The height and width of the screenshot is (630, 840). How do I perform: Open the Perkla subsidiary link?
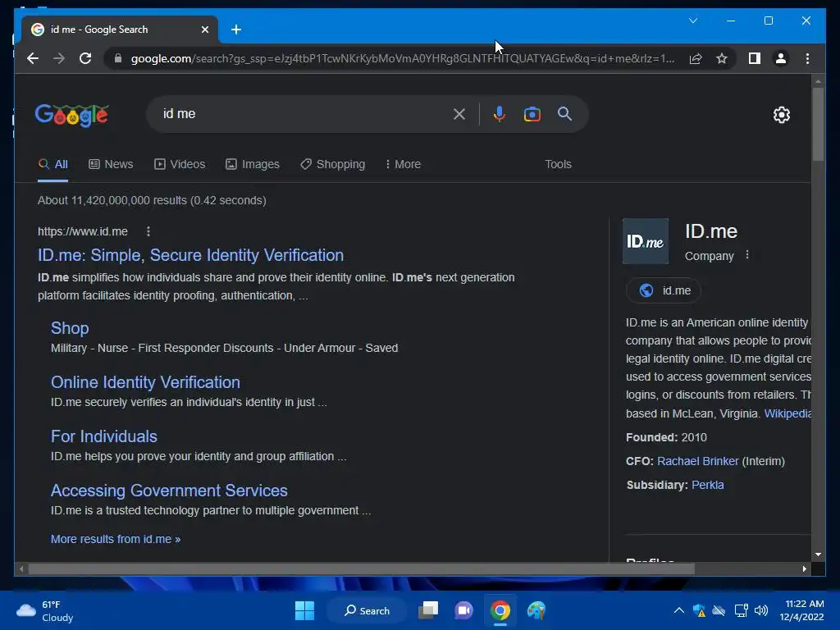point(707,485)
